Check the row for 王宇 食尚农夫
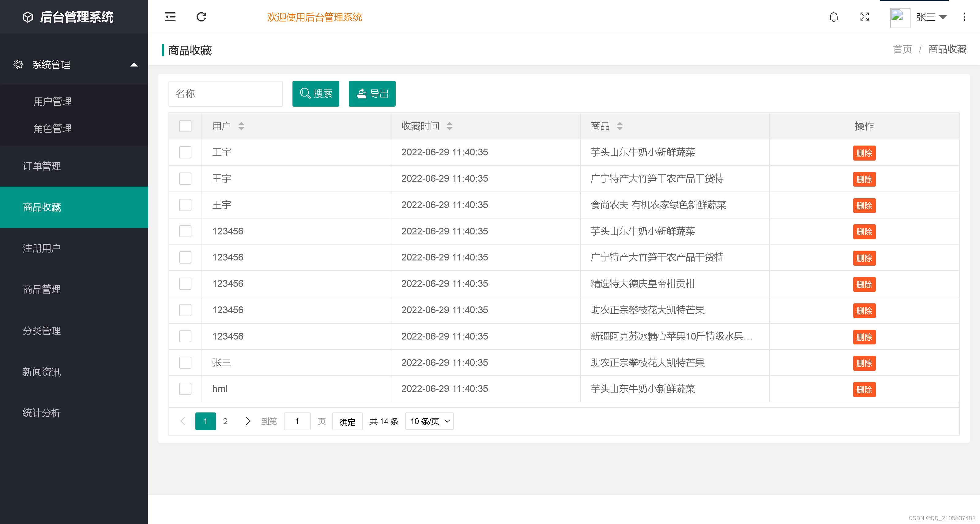The height and width of the screenshot is (524, 980). 185,205
